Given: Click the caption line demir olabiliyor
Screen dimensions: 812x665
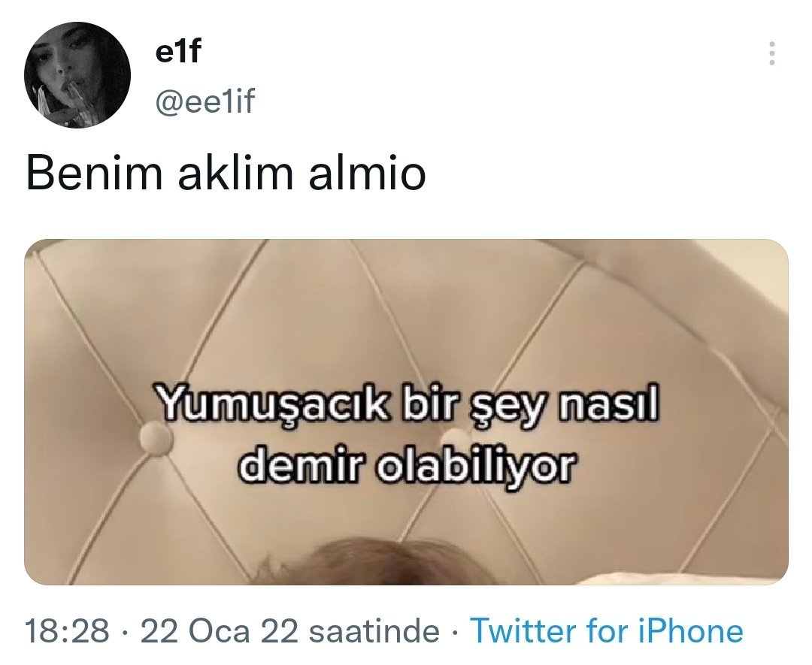Looking at the screenshot, I should point(407,464).
